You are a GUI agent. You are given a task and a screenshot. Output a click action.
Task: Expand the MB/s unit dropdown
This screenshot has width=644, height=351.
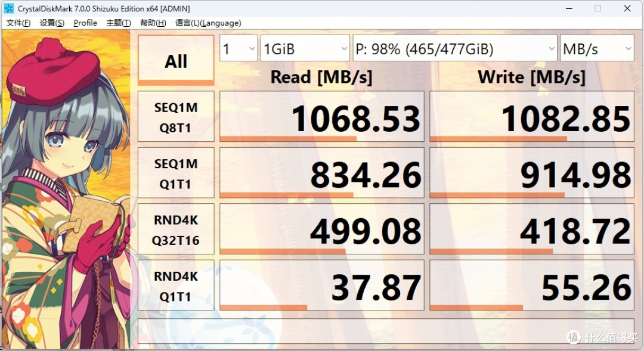coord(597,48)
